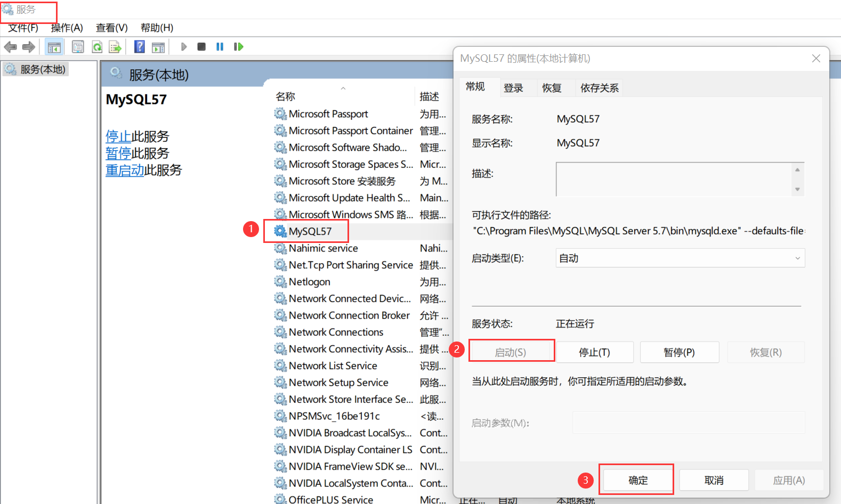Viewport: 841px width, 504px height.
Task: Toggle the show/hide console tree icon
Action: click(54, 47)
